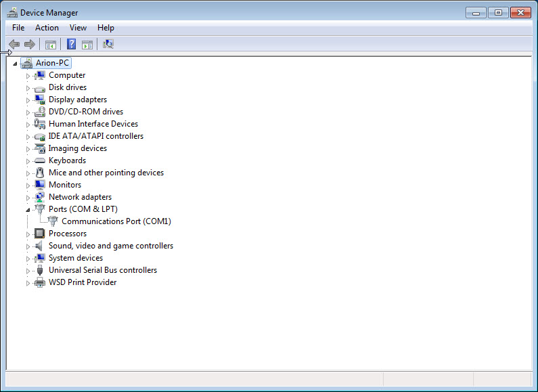Click the Imaging devices camera icon
The width and height of the screenshot is (538, 392).
[40, 148]
